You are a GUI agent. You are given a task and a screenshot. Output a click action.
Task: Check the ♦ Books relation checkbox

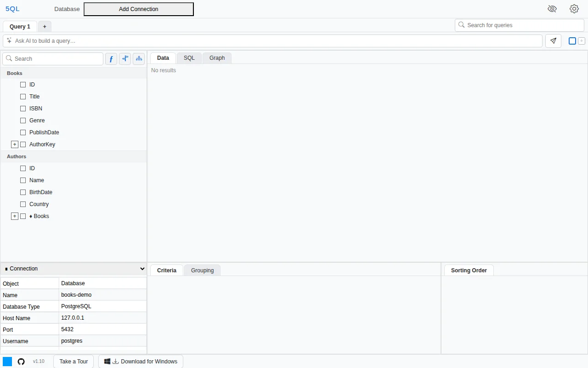(x=23, y=216)
